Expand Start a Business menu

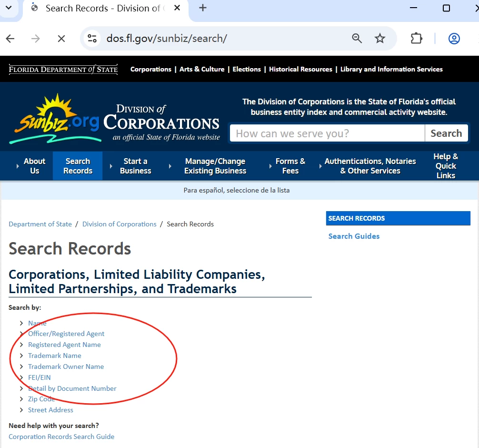pos(135,166)
